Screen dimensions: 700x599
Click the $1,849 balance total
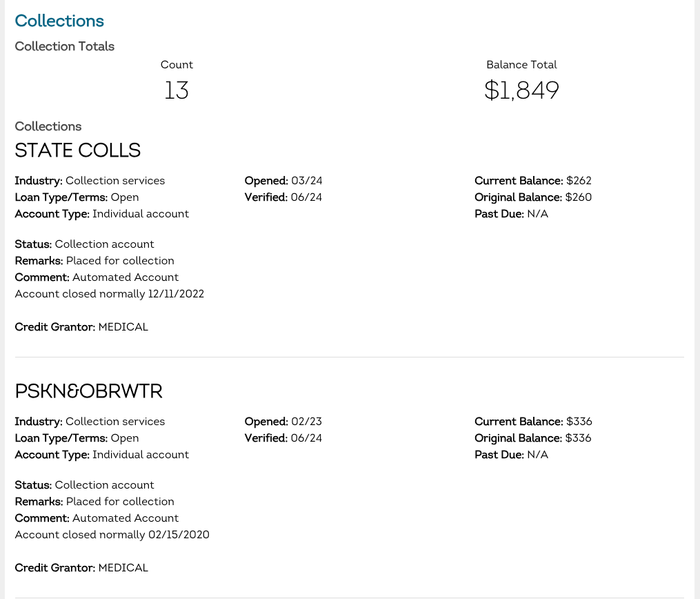point(521,90)
